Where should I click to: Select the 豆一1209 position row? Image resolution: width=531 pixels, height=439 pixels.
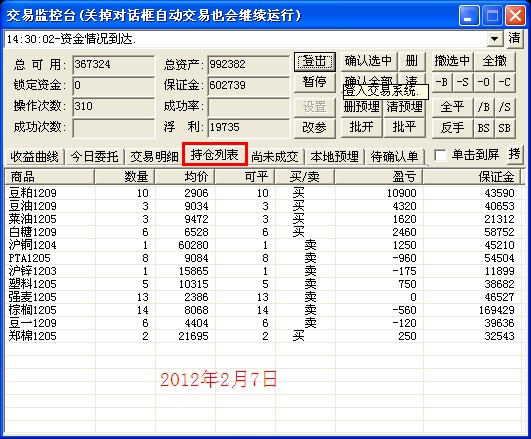tap(263, 323)
